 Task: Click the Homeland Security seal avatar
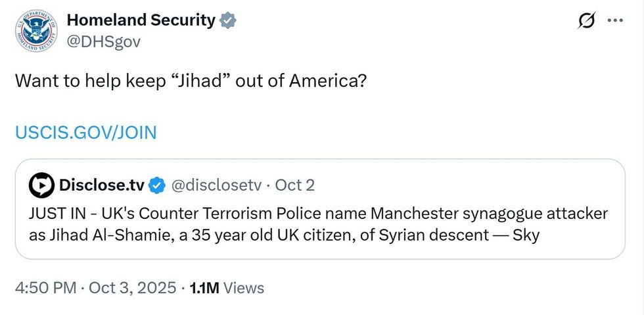(37, 32)
